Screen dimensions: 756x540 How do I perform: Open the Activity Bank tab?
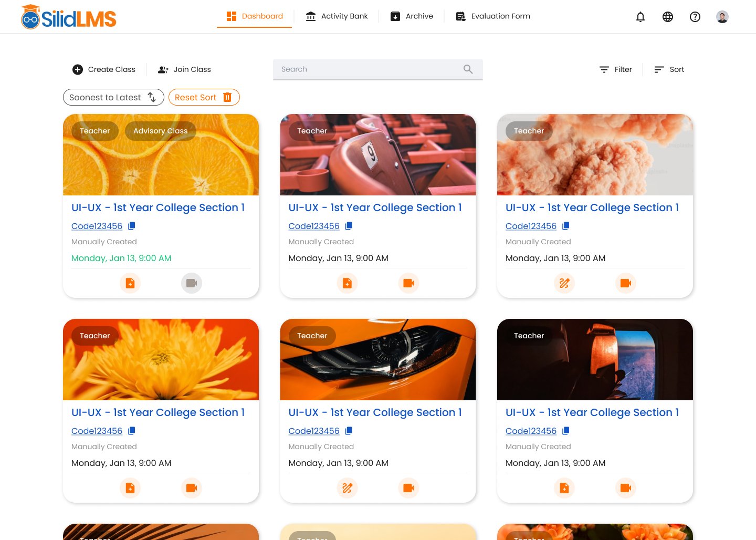point(337,16)
